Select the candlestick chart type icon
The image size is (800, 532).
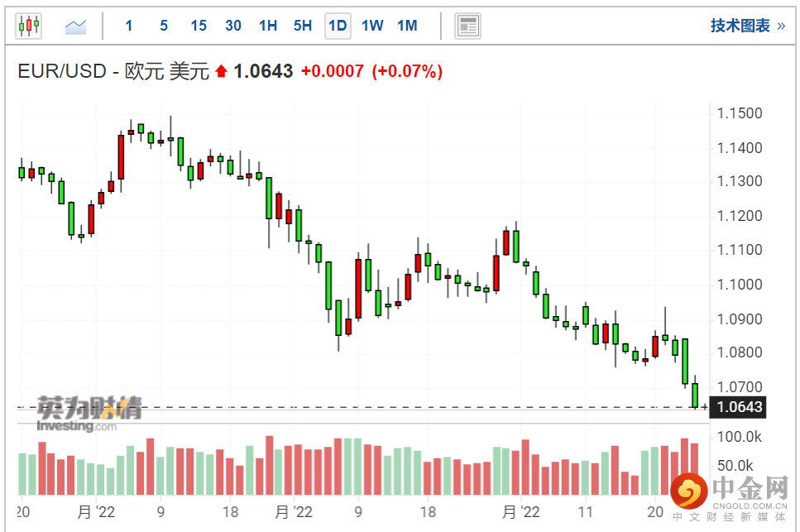[28, 26]
